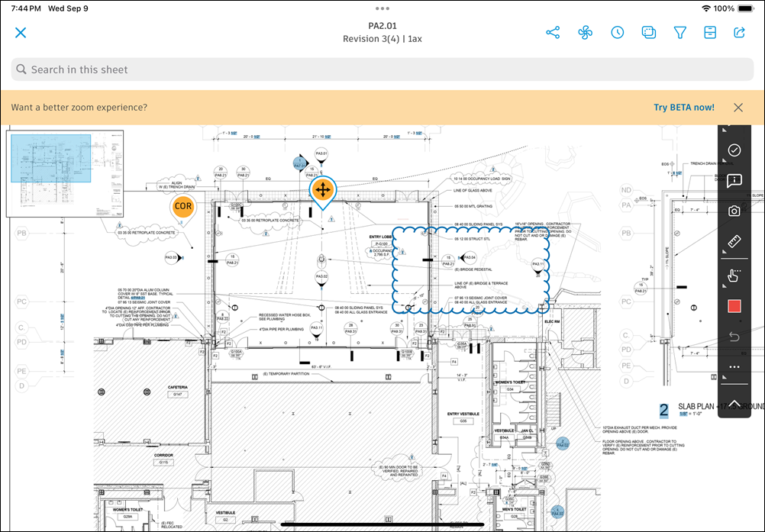Viewport: 765px width, 532px height.
Task: Export the sheet using the export arrow icon
Action: point(740,33)
